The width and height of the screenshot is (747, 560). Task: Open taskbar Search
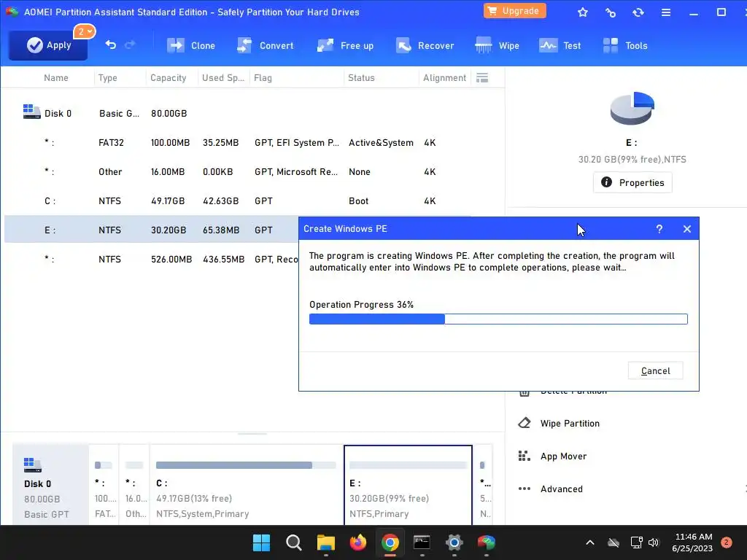293,542
